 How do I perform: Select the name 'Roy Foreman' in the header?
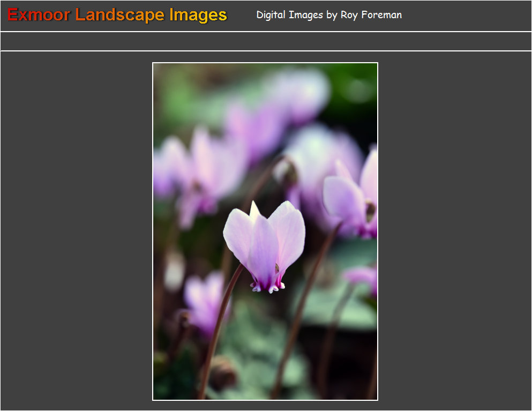click(x=371, y=15)
